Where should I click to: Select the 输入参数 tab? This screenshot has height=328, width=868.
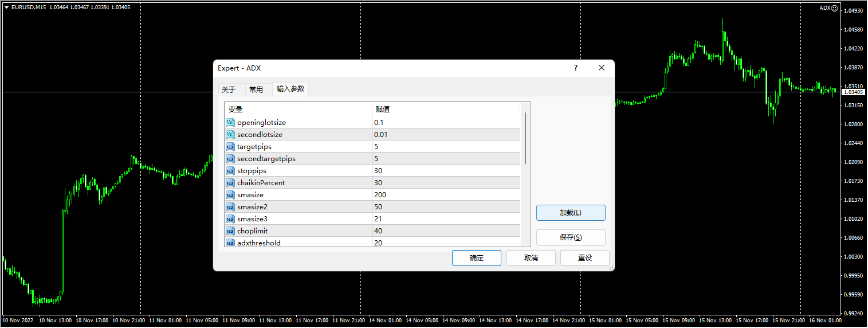pyautogui.click(x=290, y=89)
